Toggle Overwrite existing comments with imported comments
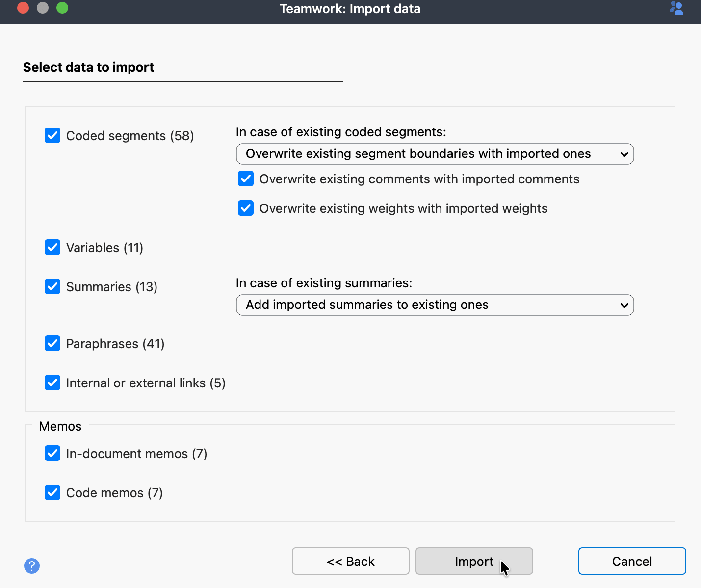Image resolution: width=701 pixels, height=588 pixels. [246, 179]
